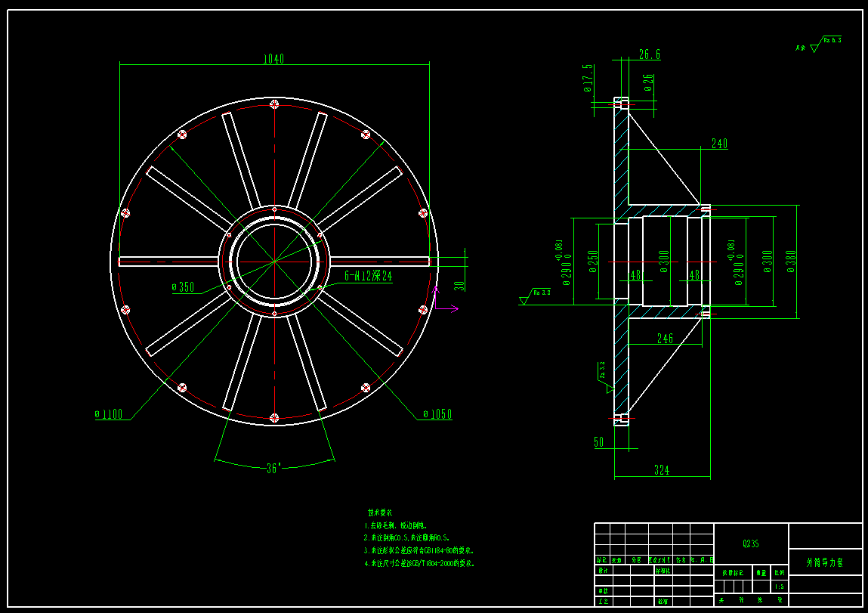Click the 246 length dimension
868x613 pixels.
tap(665, 339)
